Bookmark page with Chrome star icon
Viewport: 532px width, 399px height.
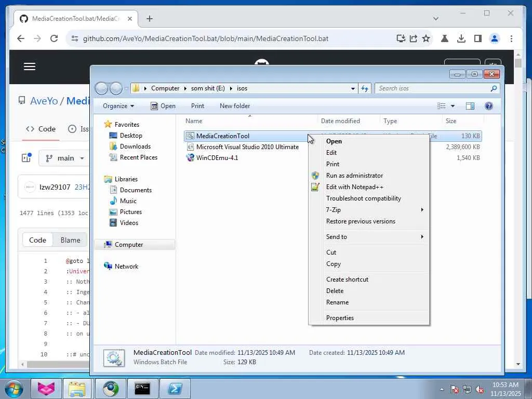[426, 38]
